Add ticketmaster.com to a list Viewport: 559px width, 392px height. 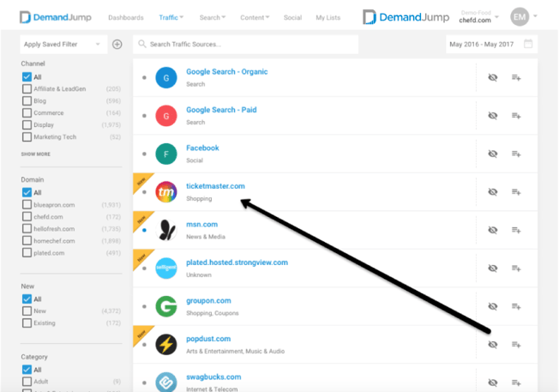(516, 192)
